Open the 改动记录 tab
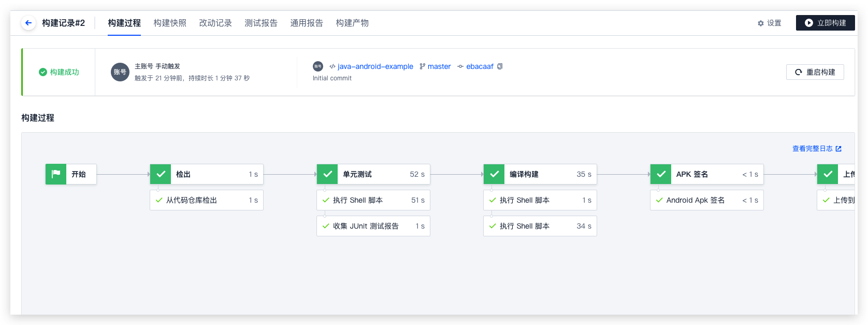The image size is (868, 325). (x=215, y=23)
